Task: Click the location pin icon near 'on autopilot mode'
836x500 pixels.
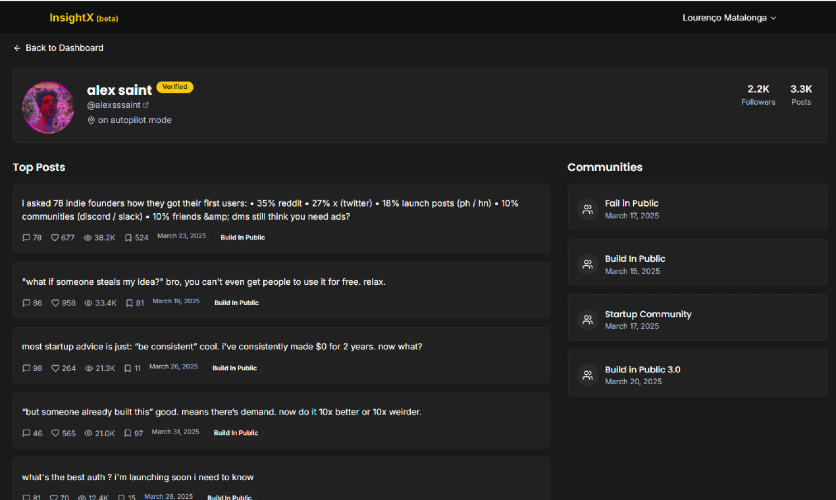Action: point(91,120)
